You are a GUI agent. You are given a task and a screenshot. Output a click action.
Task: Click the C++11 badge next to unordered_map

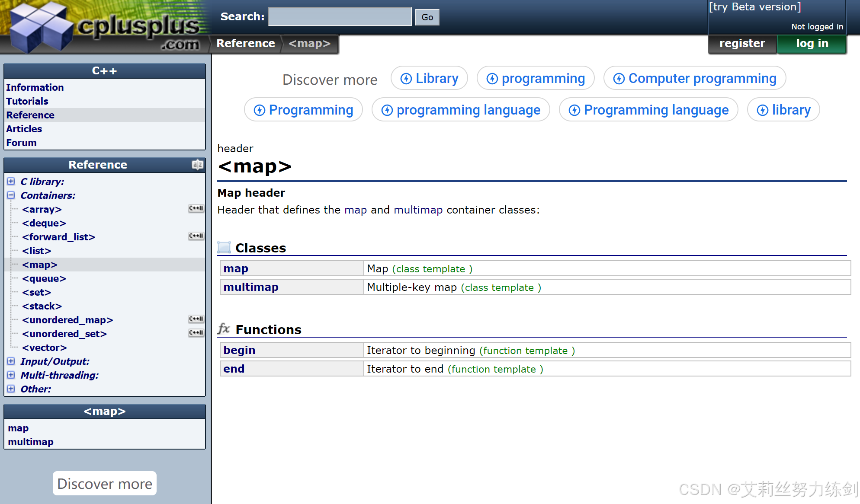point(196,319)
